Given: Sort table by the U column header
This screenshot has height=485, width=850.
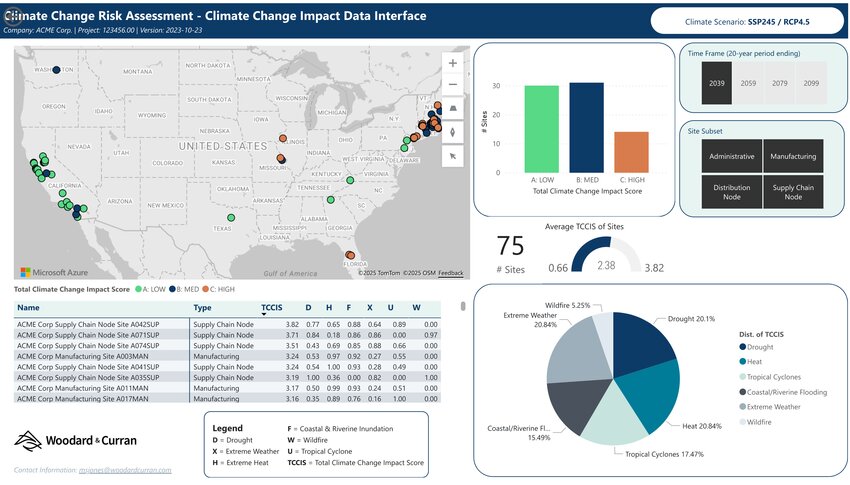Looking at the screenshot, I should point(390,307).
